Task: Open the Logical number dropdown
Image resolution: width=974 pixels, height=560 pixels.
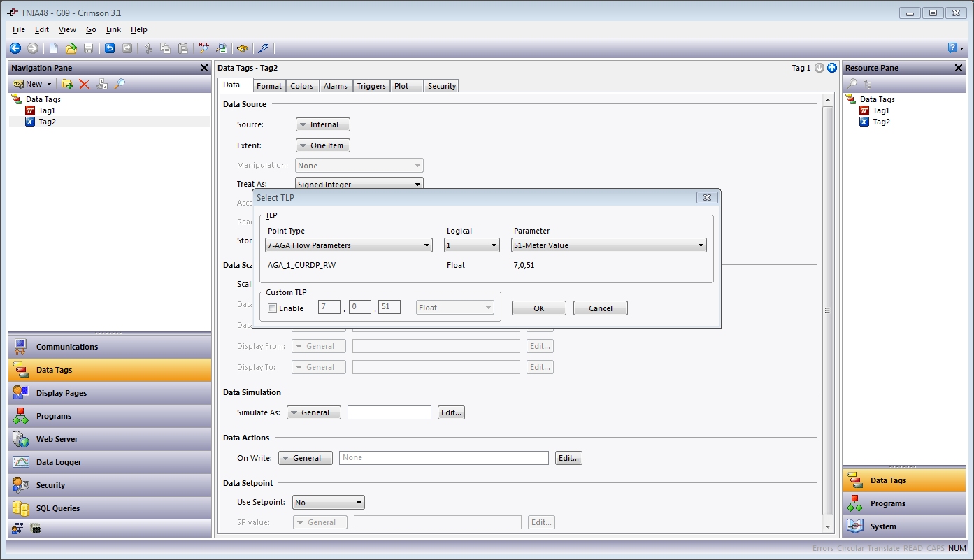Action: (x=472, y=245)
